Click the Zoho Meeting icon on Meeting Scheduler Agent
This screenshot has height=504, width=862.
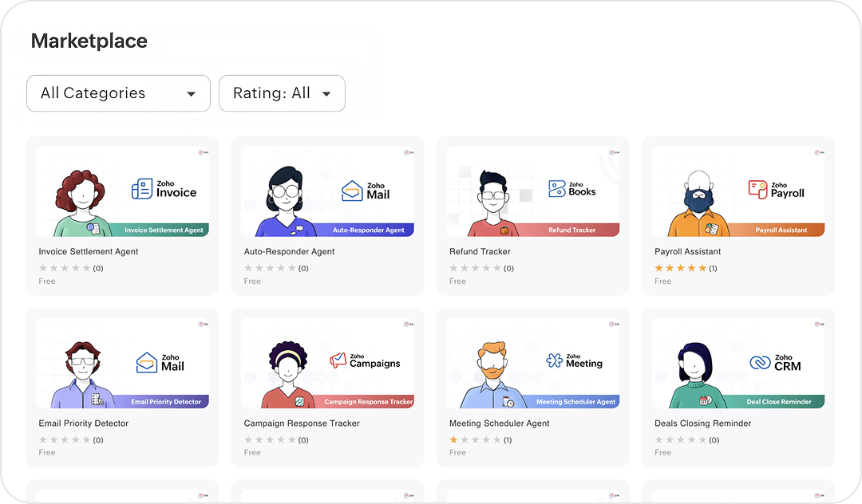tap(553, 360)
